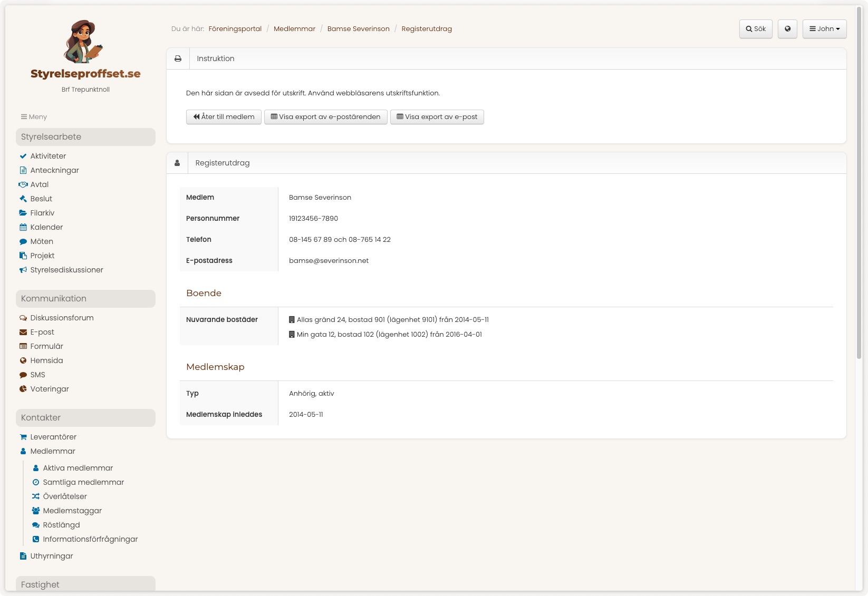Click the Medlemstaggar group icon
The height and width of the screenshot is (596, 868).
[36, 511]
